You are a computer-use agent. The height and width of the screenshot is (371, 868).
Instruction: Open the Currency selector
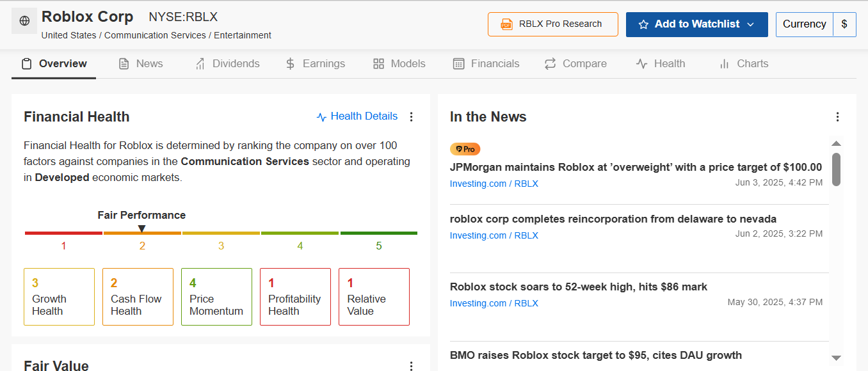(804, 24)
